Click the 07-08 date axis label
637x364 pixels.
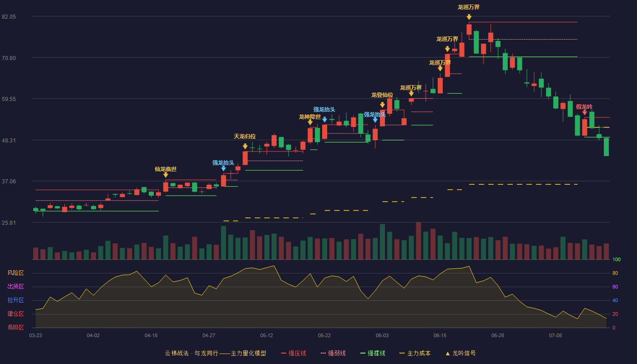(556, 335)
